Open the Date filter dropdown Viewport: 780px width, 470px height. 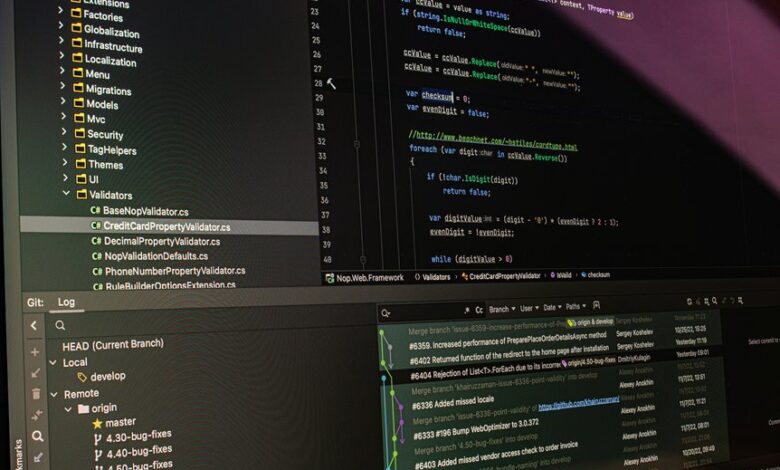point(552,307)
